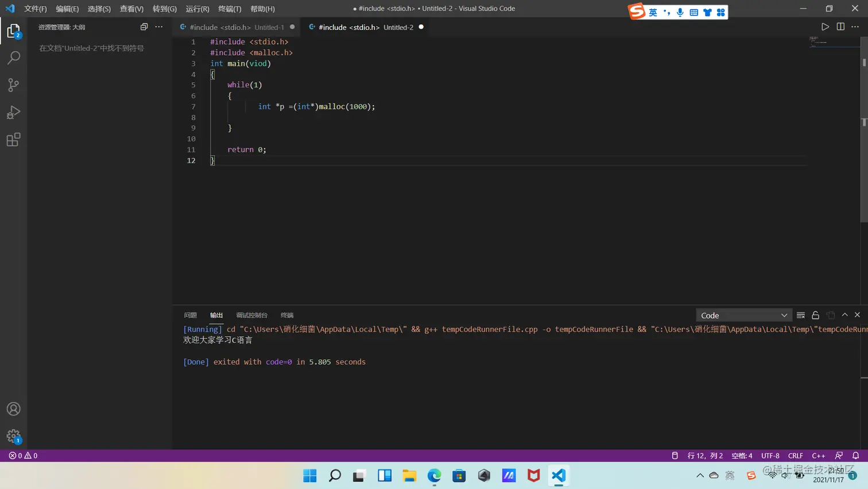Open the 帮助(H) menu
Screen dimensions: 868x489
(x=262, y=9)
